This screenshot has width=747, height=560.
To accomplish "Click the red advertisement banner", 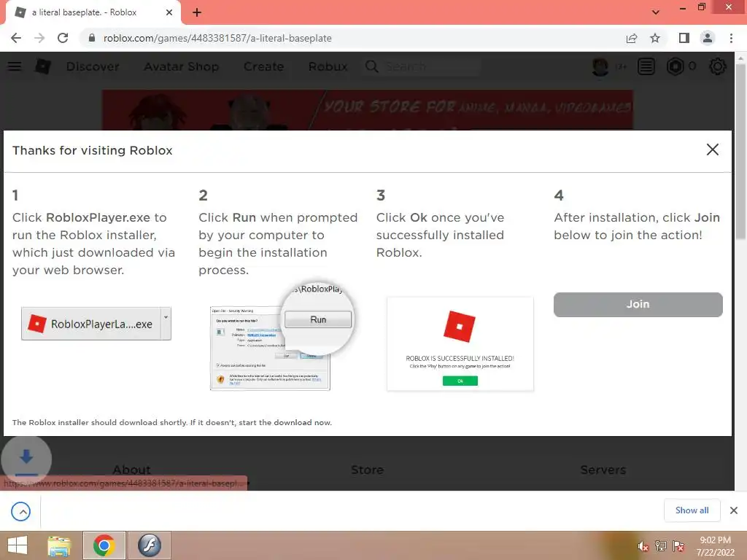I will 368,109.
